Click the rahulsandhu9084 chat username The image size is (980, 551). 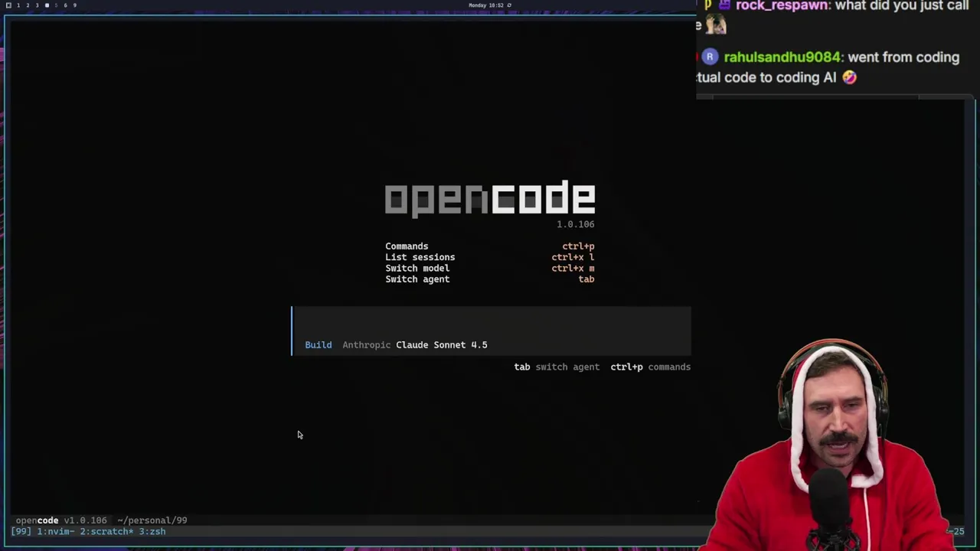[782, 57]
